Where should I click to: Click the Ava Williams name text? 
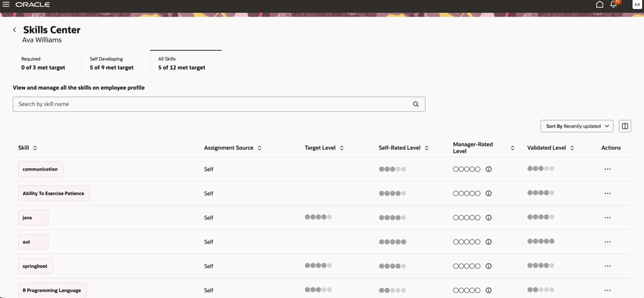tap(41, 40)
